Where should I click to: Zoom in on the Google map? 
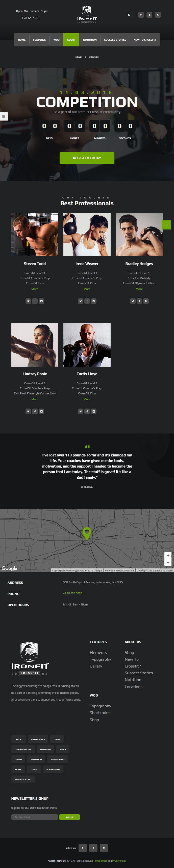[x=168, y=555]
